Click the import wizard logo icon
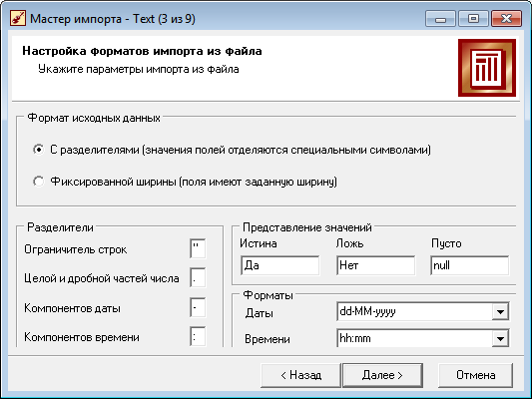Viewport: 532px width, 399px height. [x=487, y=68]
